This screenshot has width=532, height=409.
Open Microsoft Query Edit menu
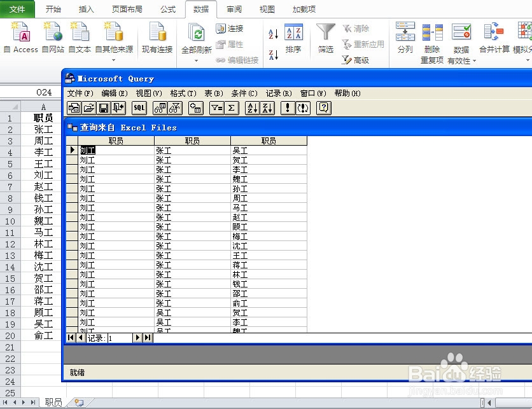pyautogui.click(x=115, y=94)
